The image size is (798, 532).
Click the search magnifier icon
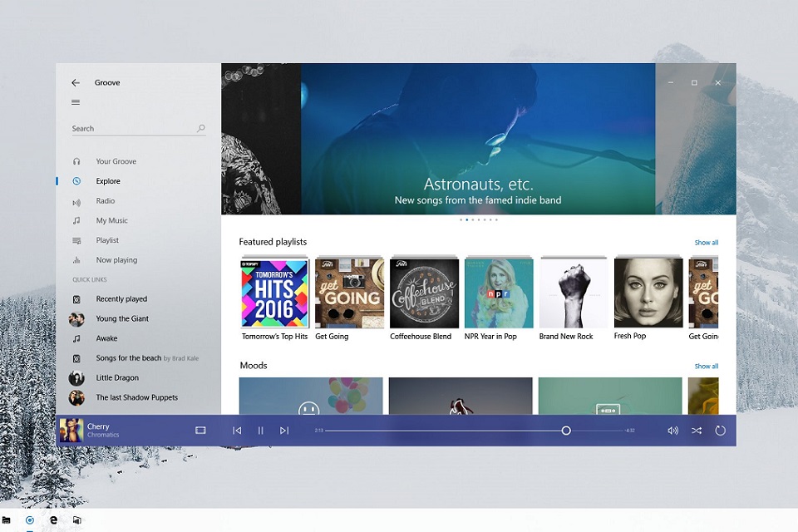pyautogui.click(x=201, y=128)
